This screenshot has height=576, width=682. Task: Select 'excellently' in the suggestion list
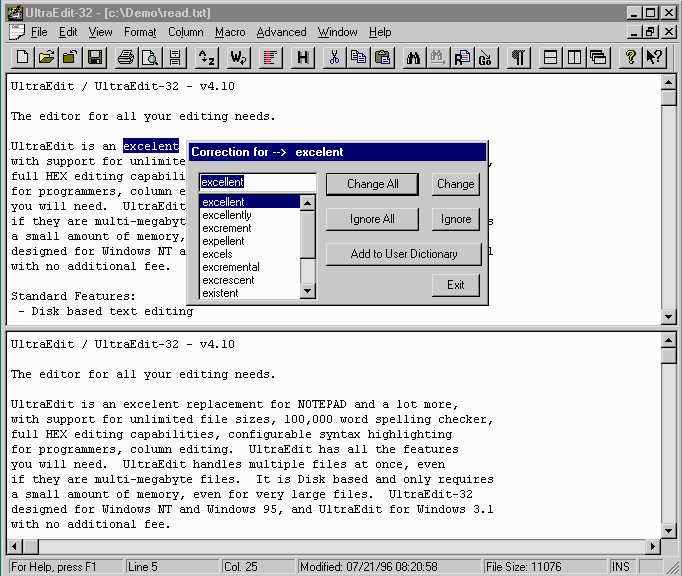point(250,215)
